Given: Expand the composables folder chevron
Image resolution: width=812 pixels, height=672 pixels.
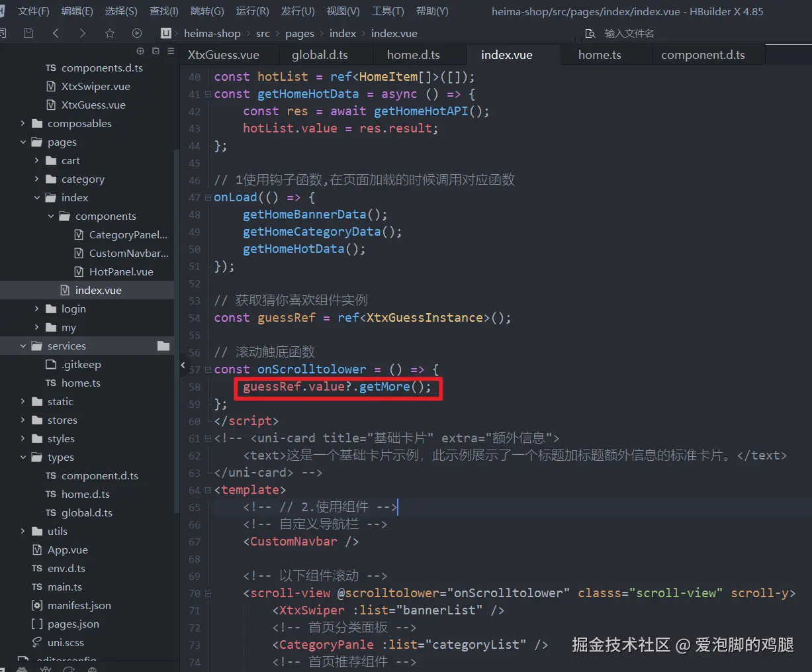Looking at the screenshot, I should click(x=23, y=123).
